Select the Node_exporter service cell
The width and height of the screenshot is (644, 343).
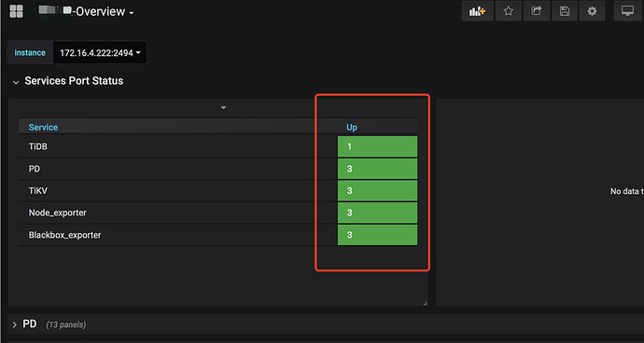58,213
